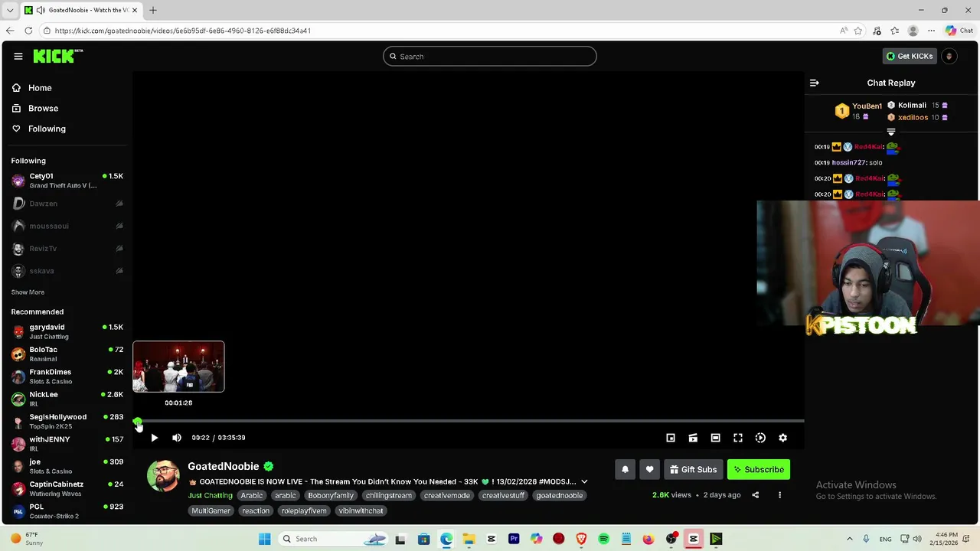Open recommended channel FrankDimes

coord(67,377)
